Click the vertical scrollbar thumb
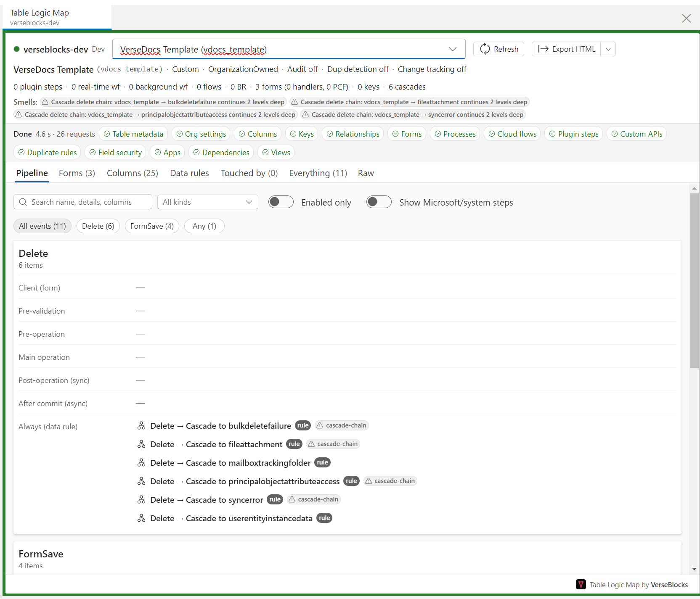 click(x=694, y=280)
